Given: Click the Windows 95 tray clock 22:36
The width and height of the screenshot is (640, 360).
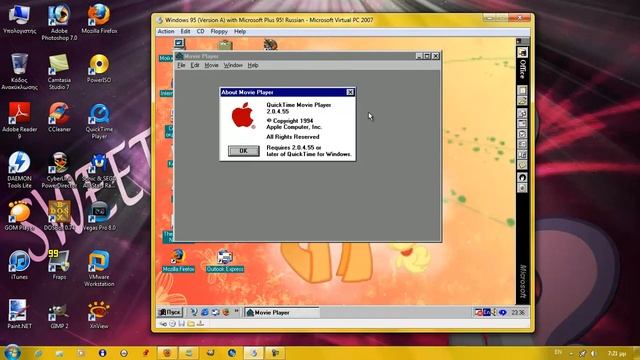Looking at the screenshot, I should [518, 312].
